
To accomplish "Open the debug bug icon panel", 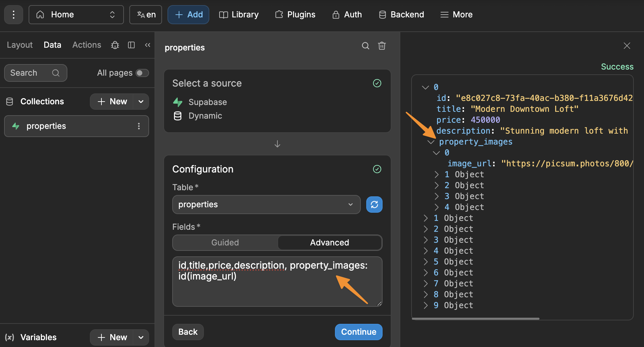I will pos(115,45).
